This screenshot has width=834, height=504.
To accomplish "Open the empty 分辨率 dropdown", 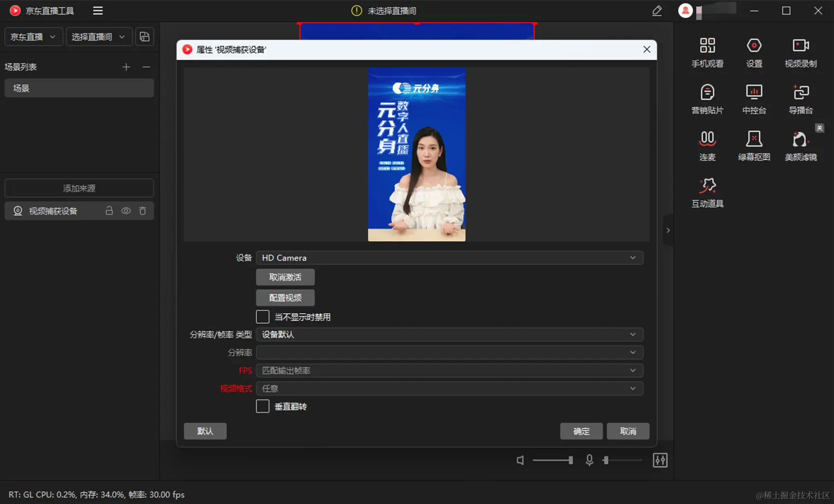I will tap(449, 353).
